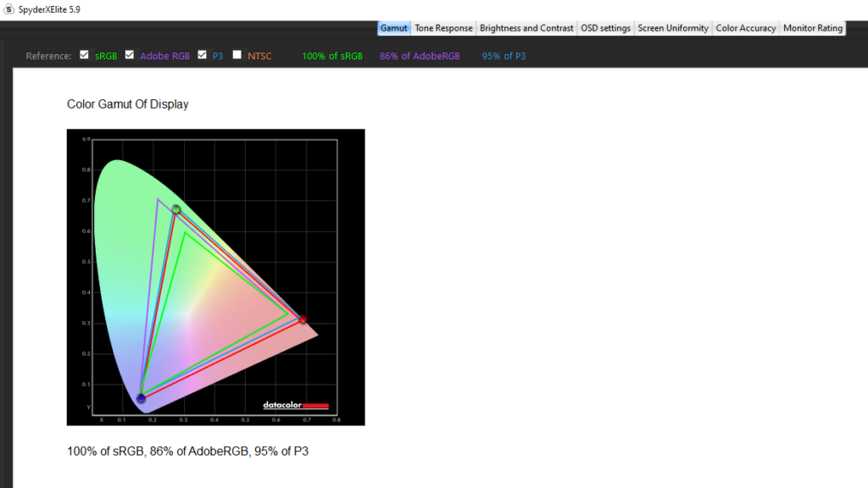868x488 pixels.
Task: Go to the OSD settings tab
Action: pyautogui.click(x=605, y=28)
